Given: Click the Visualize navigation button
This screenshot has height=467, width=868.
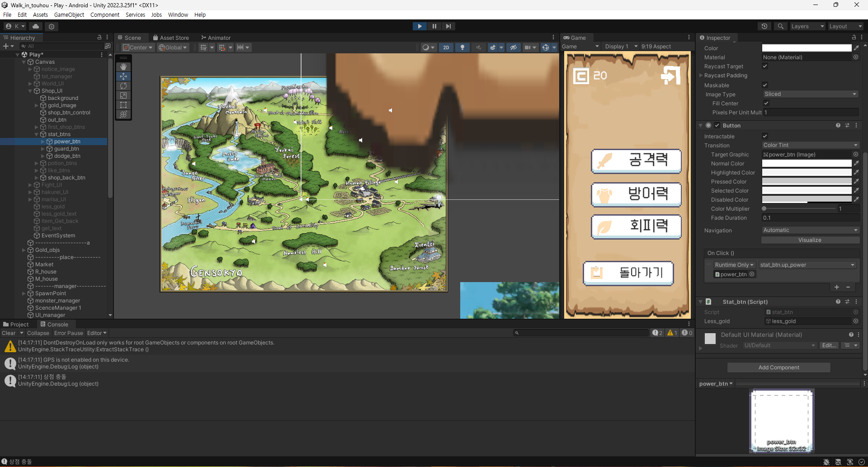Looking at the screenshot, I should point(810,240).
